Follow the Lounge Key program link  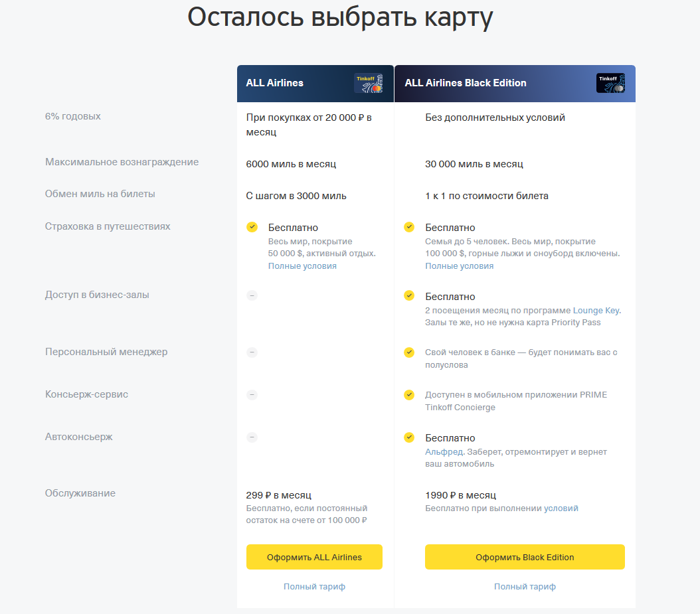coord(596,310)
